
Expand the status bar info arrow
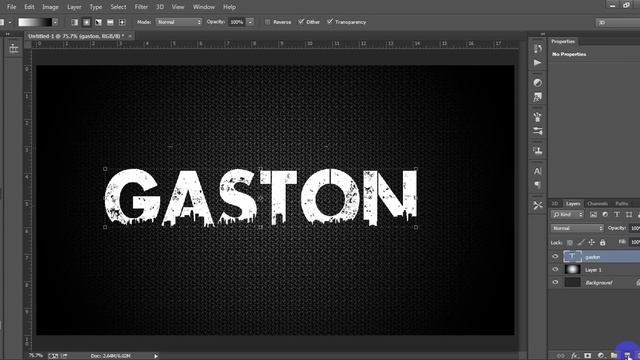(x=156, y=356)
